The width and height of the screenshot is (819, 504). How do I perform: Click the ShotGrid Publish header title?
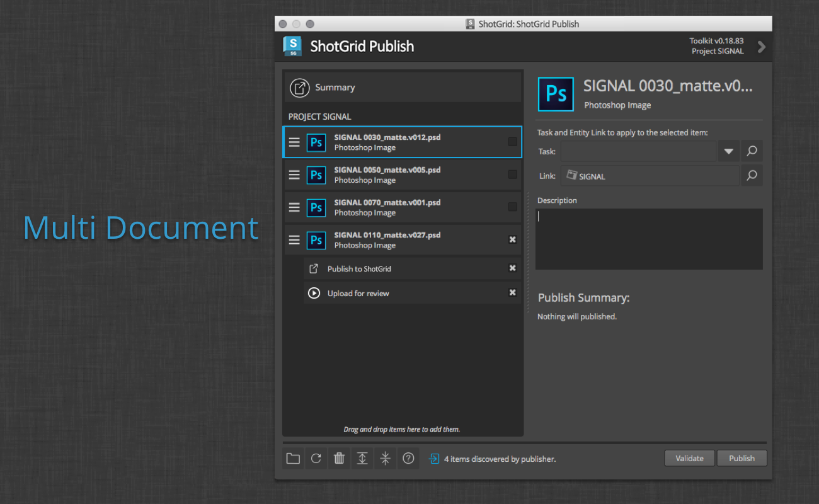click(362, 46)
